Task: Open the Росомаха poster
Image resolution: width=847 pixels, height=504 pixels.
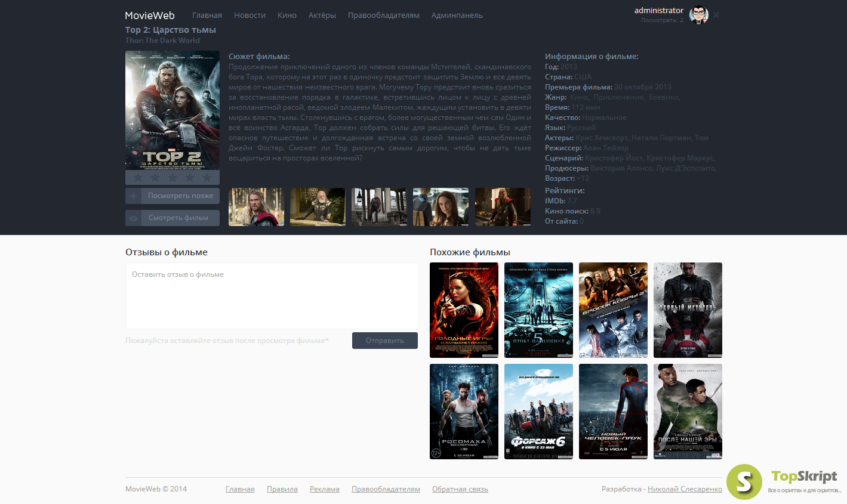Action: pos(464,412)
